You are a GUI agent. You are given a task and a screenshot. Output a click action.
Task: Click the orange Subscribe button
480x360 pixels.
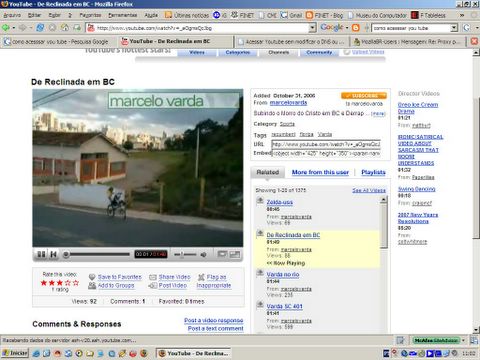click(364, 96)
